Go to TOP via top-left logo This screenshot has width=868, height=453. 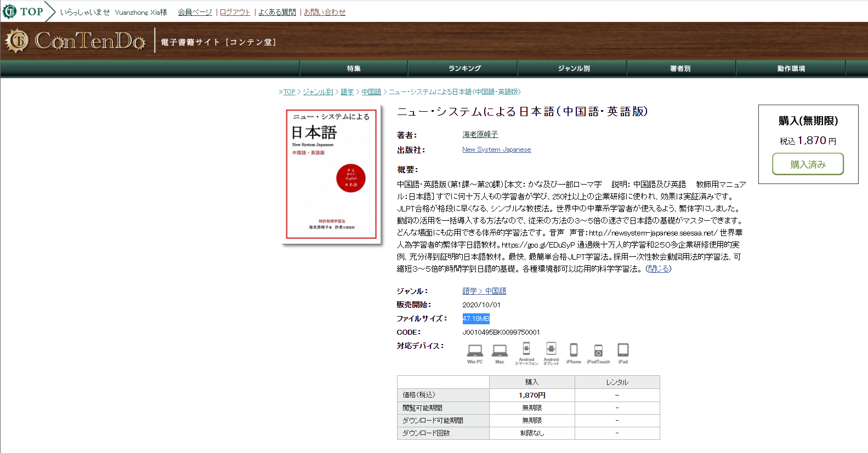(x=23, y=12)
